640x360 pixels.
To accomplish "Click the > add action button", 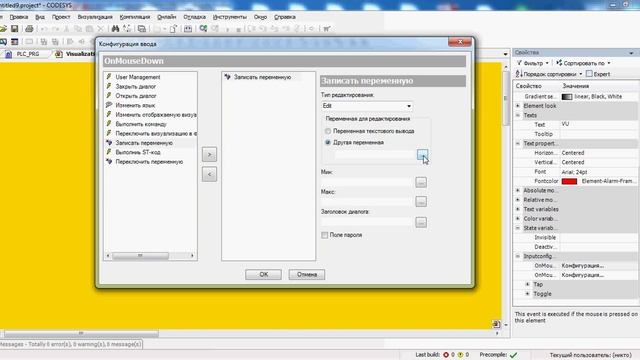I will pyautogui.click(x=209, y=154).
